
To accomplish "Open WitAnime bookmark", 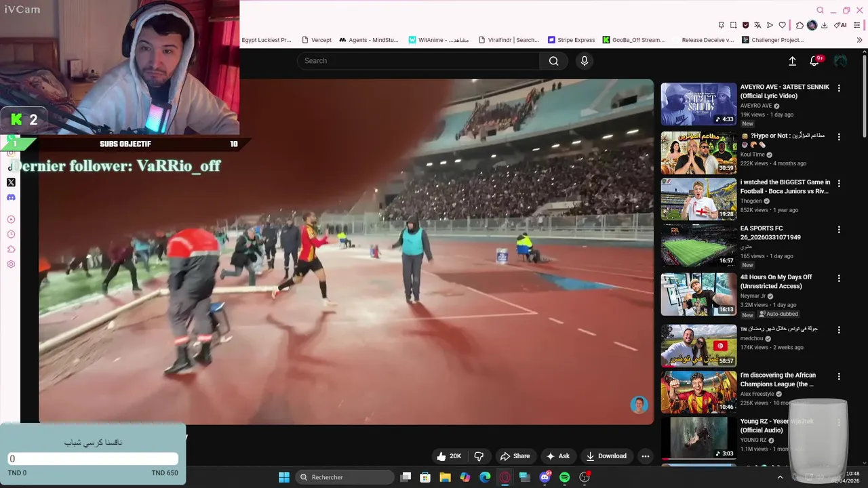I will coord(439,40).
